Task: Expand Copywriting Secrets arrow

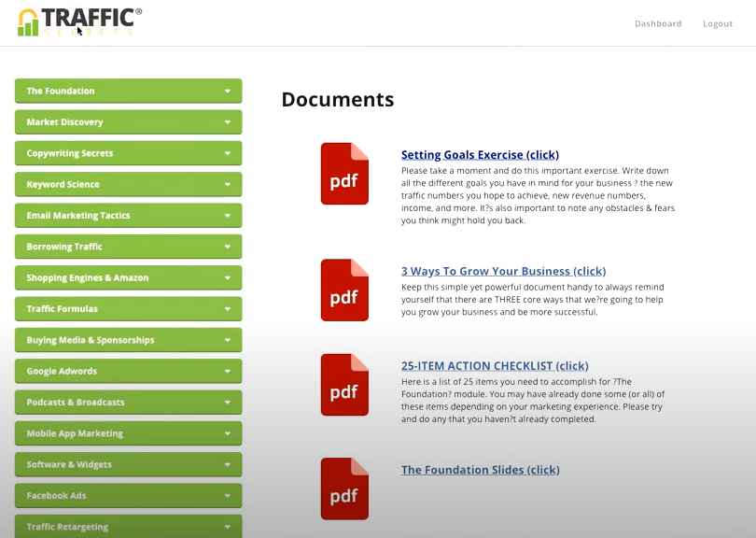Action: point(228,153)
